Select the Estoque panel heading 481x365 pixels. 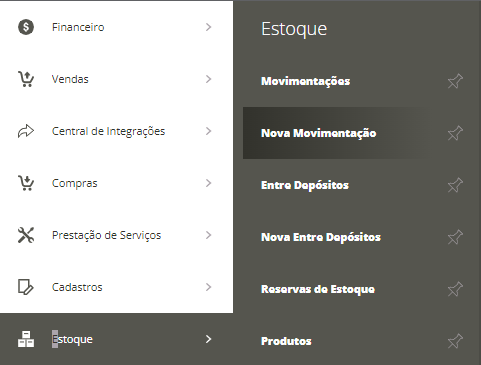(x=294, y=29)
